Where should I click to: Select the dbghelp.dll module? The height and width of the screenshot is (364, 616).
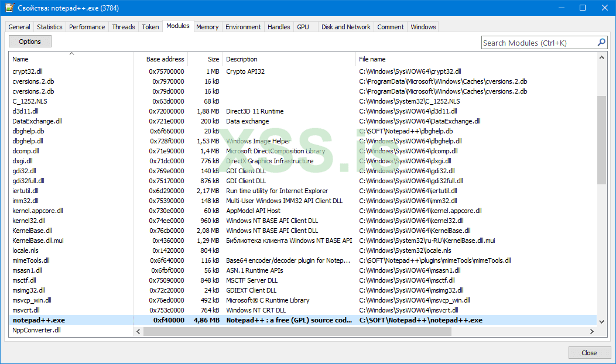(x=303, y=141)
